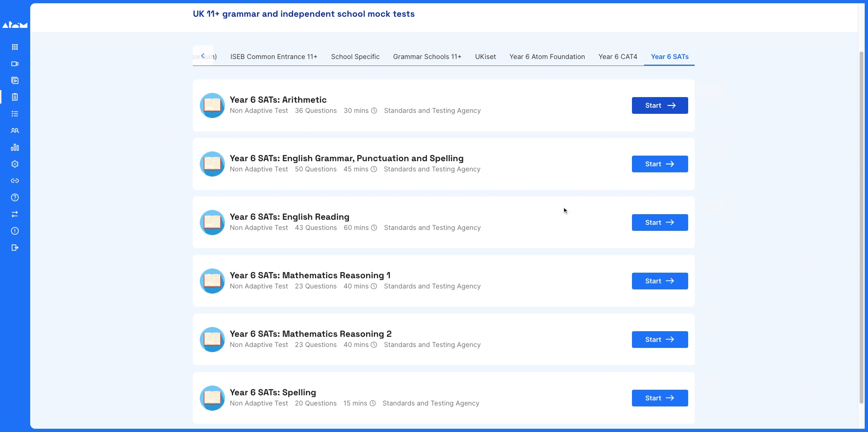Open the dashboard grid icon
868x432 pixels.
point(15,47)
